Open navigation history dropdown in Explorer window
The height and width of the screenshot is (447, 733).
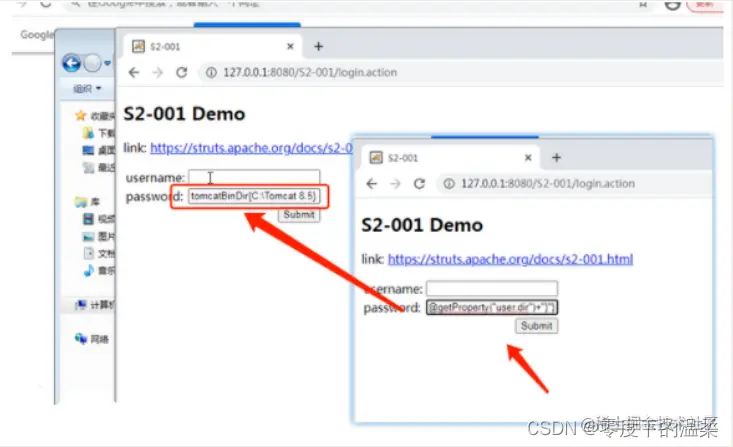tap(108, 63)
